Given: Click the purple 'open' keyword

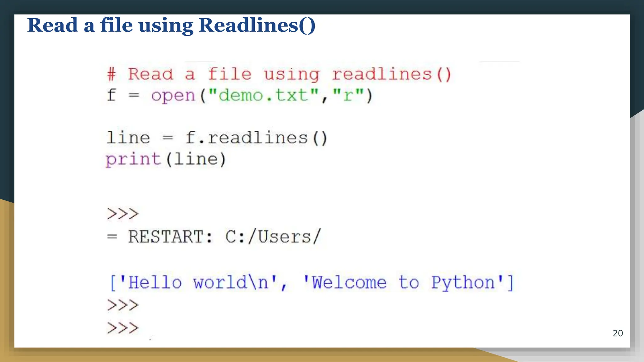Looking at the screenshot, I should (x=173, y=96).
